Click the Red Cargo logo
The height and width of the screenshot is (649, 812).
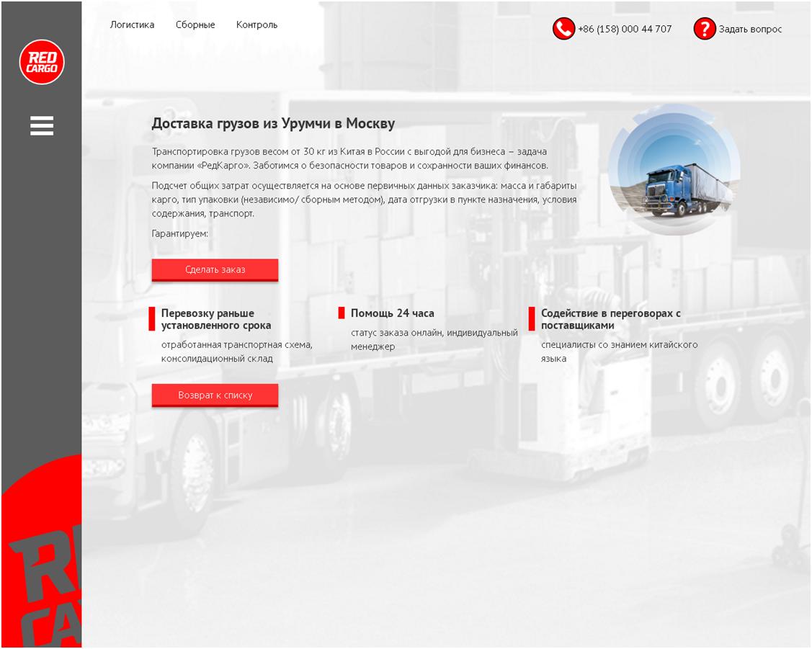coord(42,62)
